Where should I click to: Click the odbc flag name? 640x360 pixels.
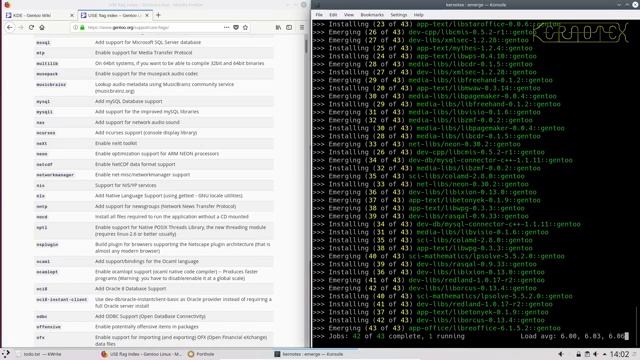coord(42,317)
